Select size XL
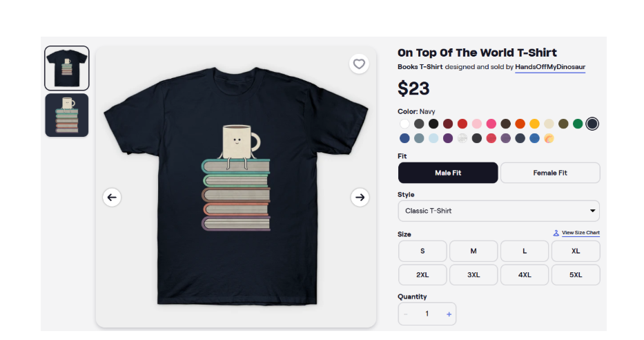This screenshot has width=644, height=340. (x=576, y=251)
